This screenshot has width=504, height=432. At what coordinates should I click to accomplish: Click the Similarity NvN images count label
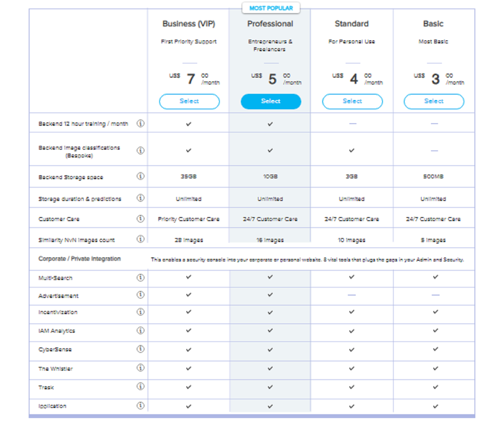pyautogui.click(x=76, y=240)
